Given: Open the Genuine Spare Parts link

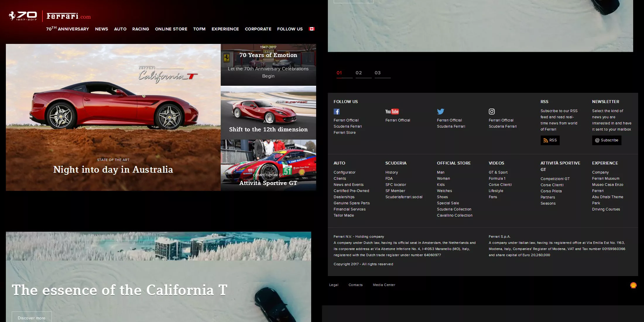Looking at the screenshot, I should click(352, 203).
